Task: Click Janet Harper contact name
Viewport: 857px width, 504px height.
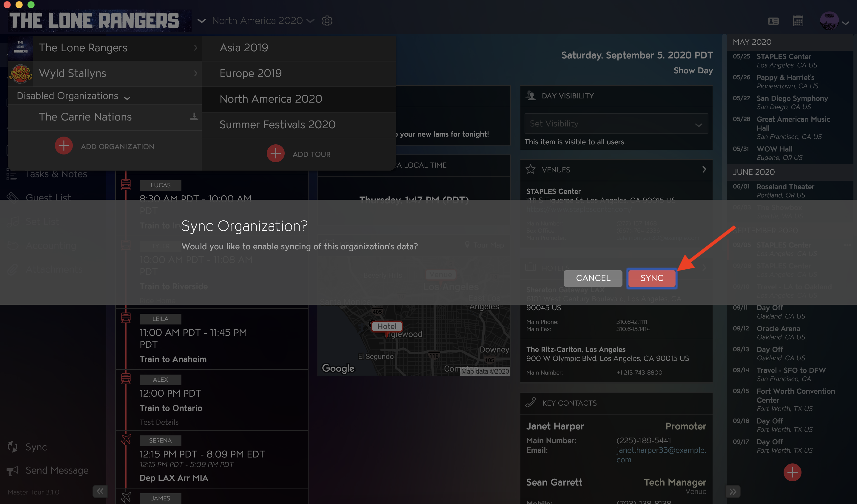Action: pos(555,426)
